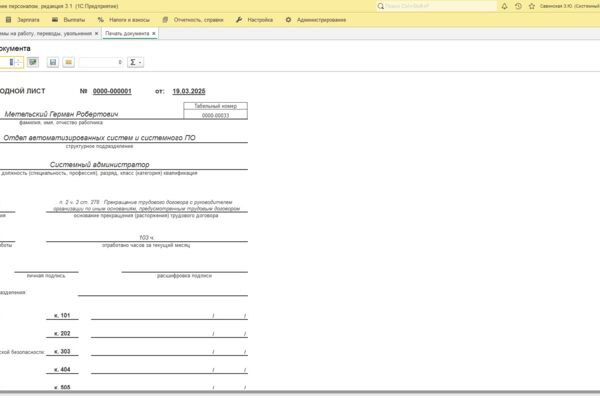Click the tab number cell 0000-00033
Image resolution: width=600 pixels, height=400 pixels.
coord(215,115)
